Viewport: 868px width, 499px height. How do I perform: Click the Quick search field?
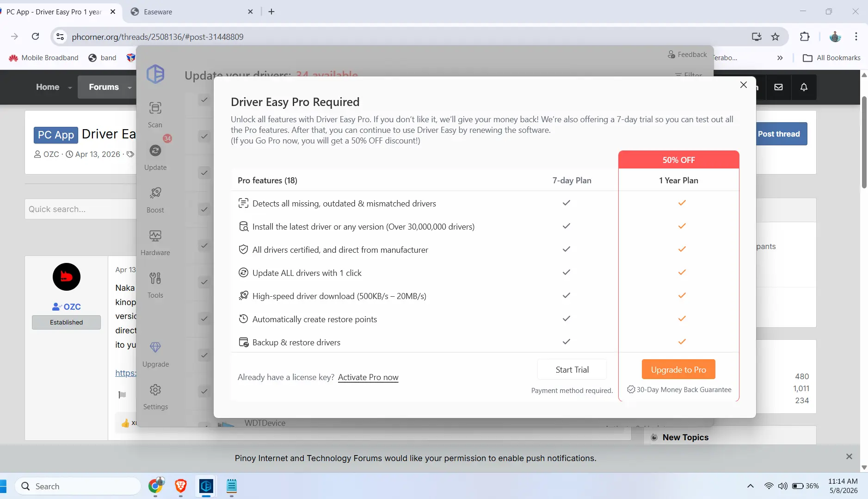click(x=81, y=209)
